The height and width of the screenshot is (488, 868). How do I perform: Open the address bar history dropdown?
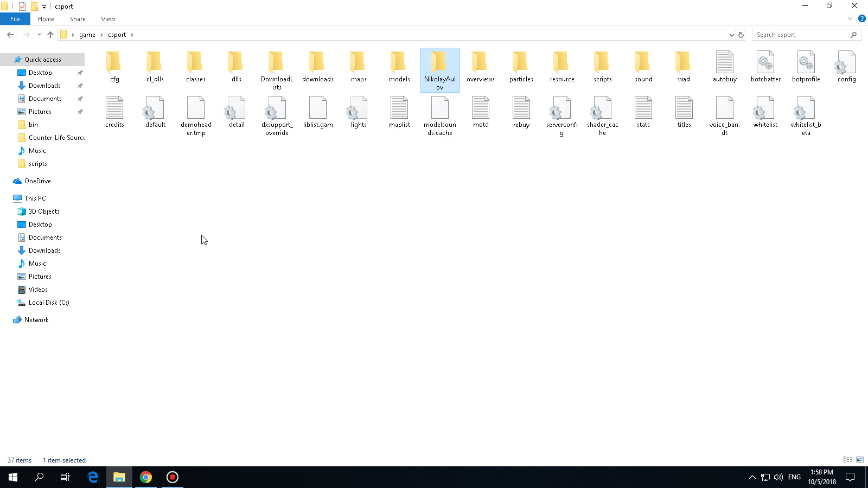pos(731,35)
